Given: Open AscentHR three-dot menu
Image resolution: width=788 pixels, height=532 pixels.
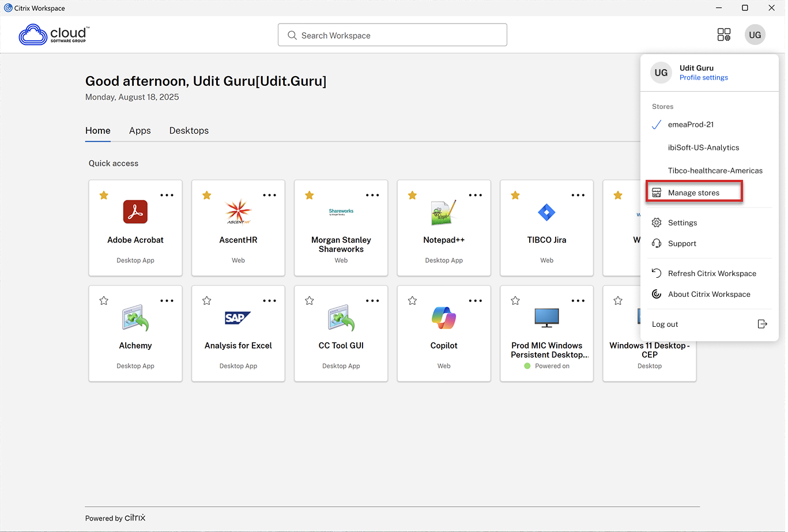Looking at the screenshot, I should pos(270,195).
